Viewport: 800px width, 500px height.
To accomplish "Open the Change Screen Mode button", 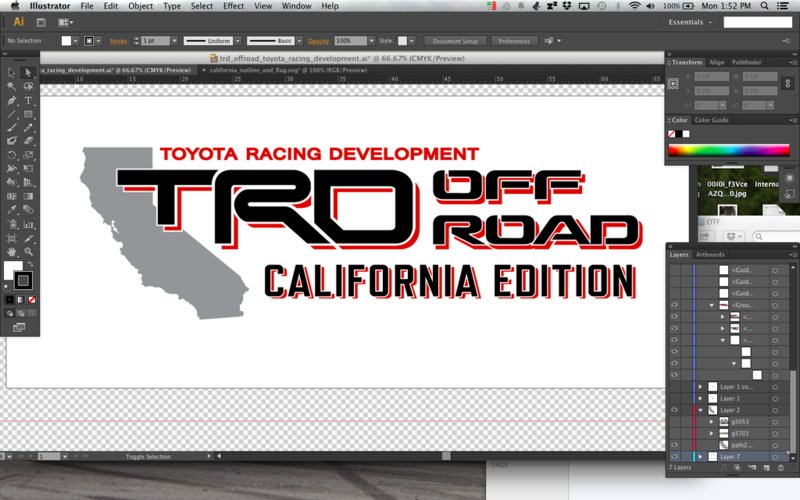I will click(19, 327).
